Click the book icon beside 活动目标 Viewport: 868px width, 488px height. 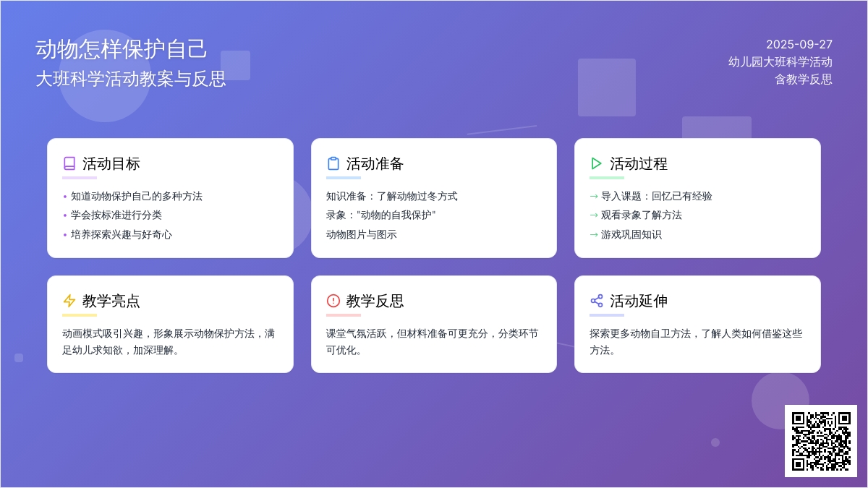(69, 163)
